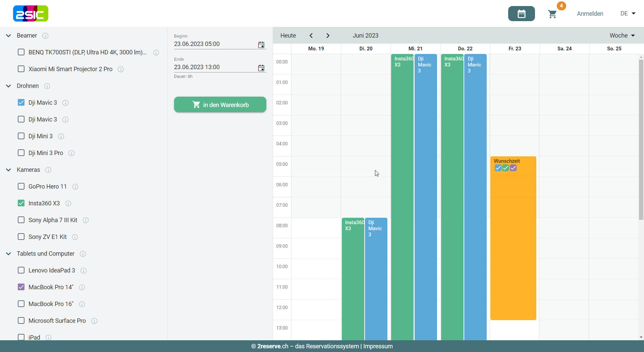Image resolution: width=644 pixels, height=352 pixels.
Task: Enable the Sony Alpha 7 III Kit checkbox
Action: (21, 220)
